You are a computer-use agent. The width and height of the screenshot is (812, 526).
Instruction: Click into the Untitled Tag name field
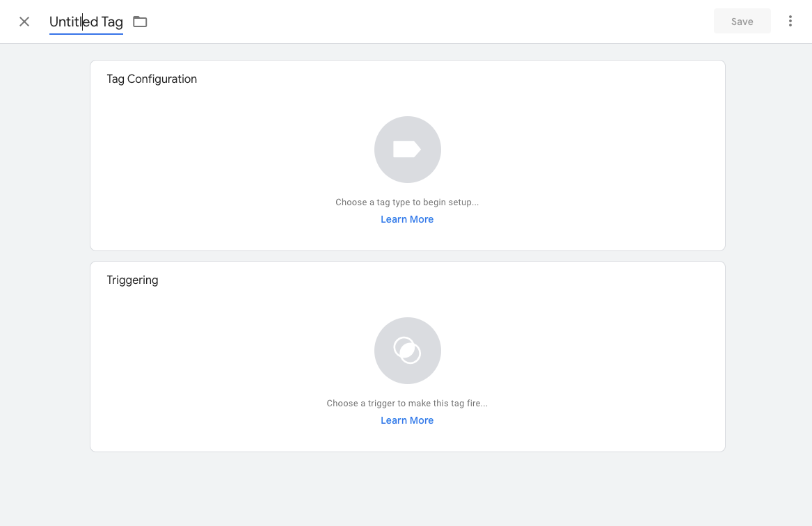(x=86, y=22)
